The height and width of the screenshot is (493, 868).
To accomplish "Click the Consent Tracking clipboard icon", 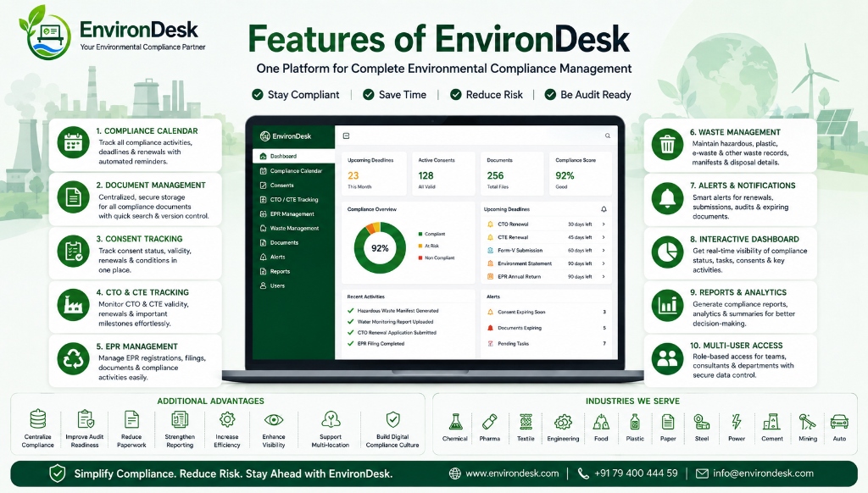I will 73,252.
